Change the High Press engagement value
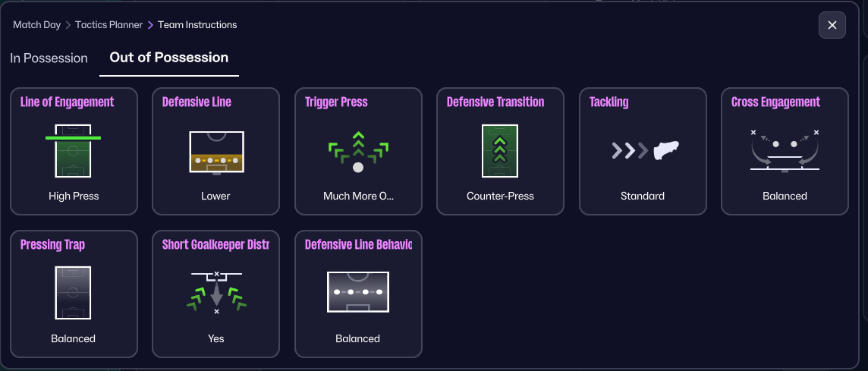The height and width of the screenshot is (371, 868). tap(74, 196)
